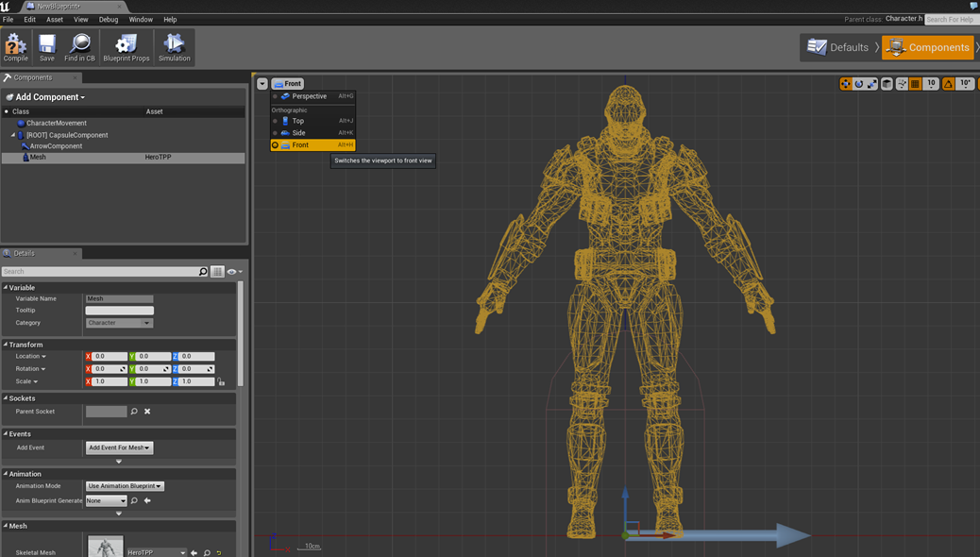980x557 pixels.
Task: Toggle grid snapping in the viewport
Action: pyautogui.click(x=915, y=84)
